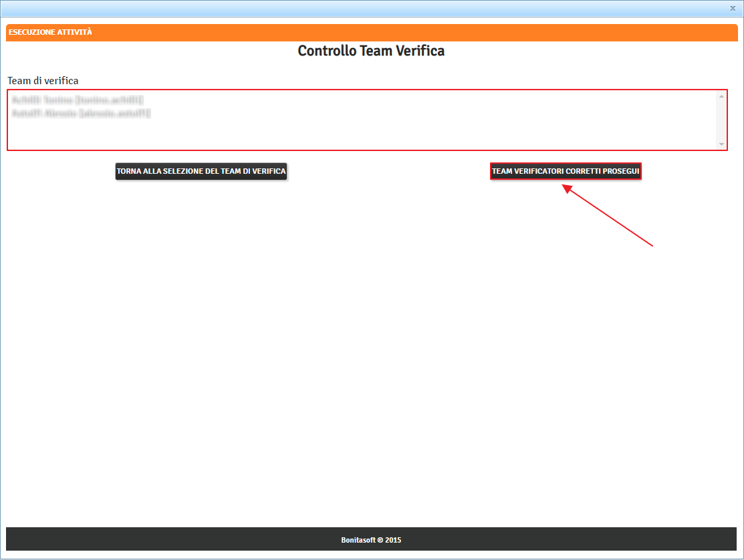Click the scrollbar down arrow in text area

721,144
